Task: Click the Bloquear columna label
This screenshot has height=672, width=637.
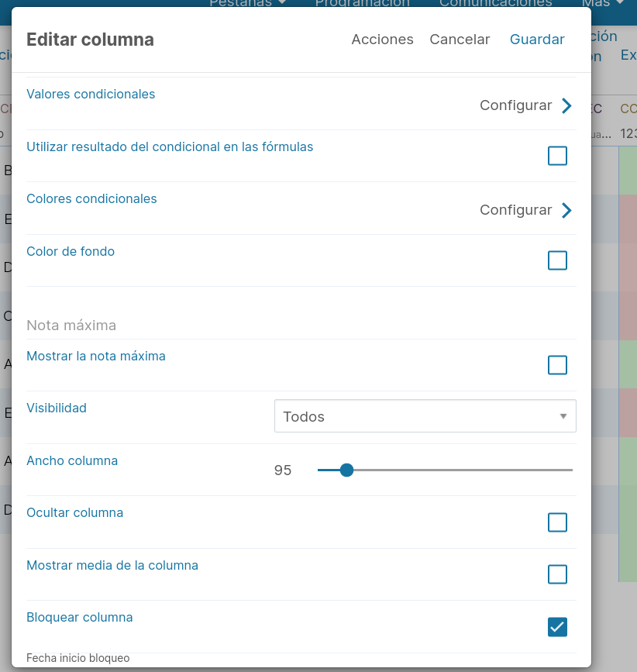Action: tap(80, 618)
